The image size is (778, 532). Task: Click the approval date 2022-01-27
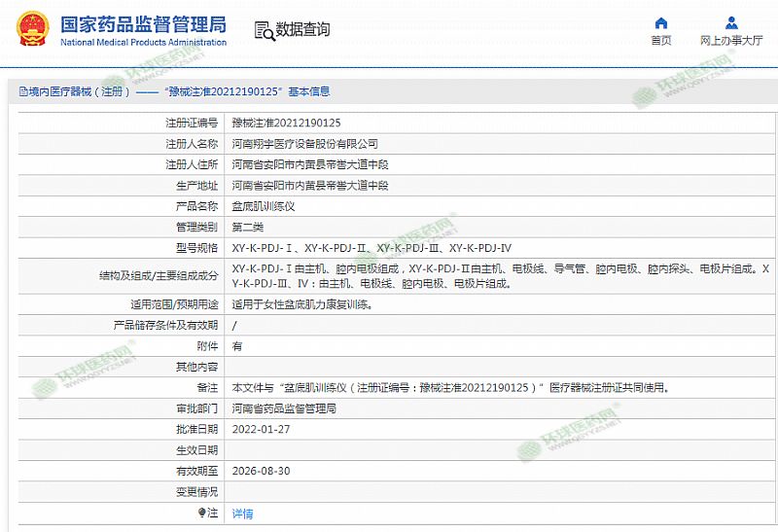pyautogui.click(x=261, y=429)
